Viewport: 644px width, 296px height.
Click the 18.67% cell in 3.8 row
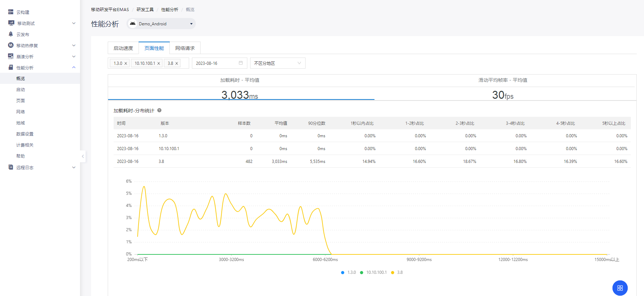[469, 161]
